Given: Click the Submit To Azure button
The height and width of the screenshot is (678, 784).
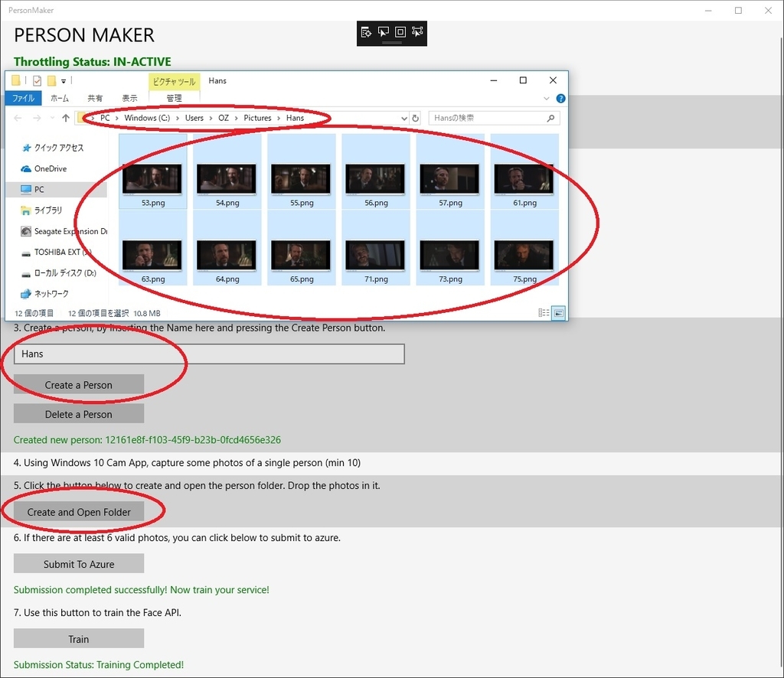Looking at the screenshot, I should point(79,564).
